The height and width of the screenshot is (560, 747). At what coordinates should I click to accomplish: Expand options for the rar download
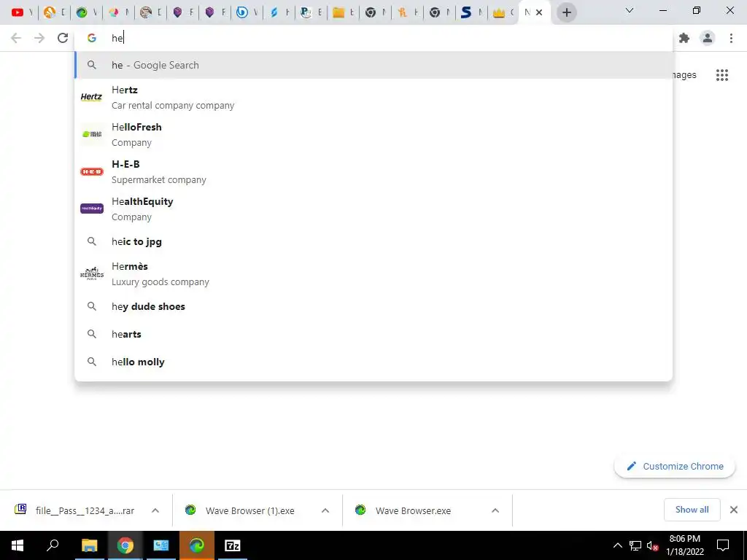click(155, 510)
